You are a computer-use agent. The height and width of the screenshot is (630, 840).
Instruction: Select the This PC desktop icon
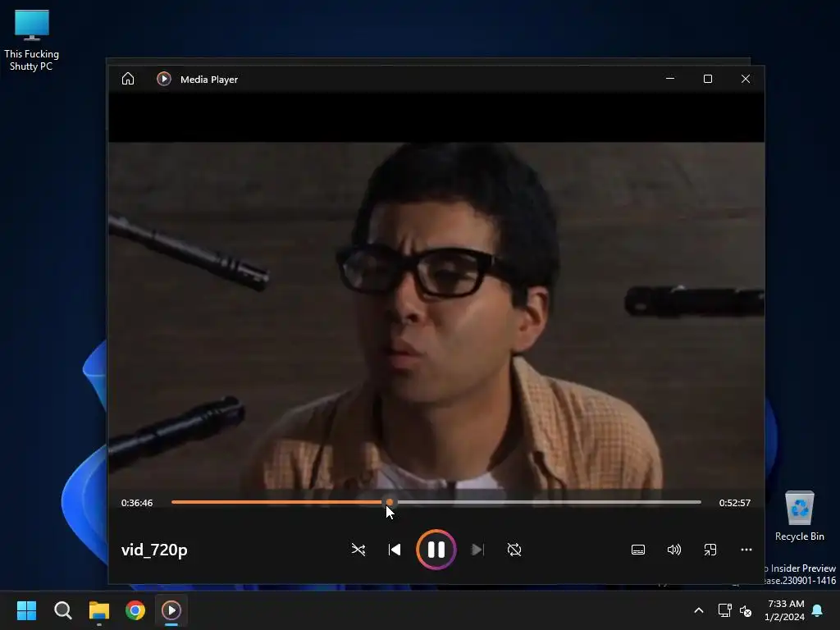[32, 40]
